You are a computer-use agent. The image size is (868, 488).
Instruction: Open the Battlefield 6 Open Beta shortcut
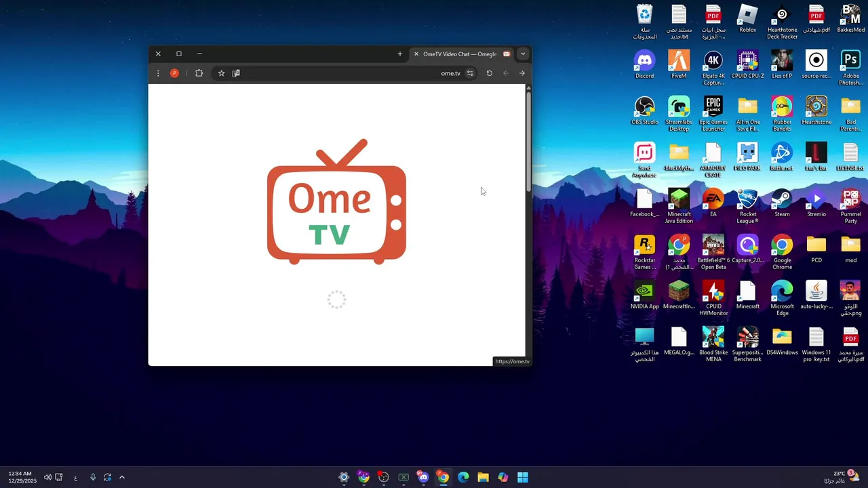click(x=713, y=252)
